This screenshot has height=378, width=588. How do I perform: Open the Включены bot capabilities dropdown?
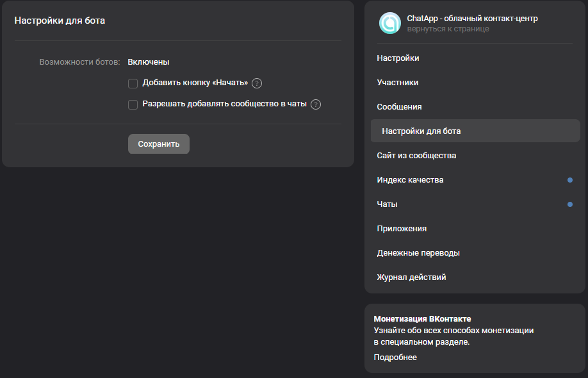[149, 62]
